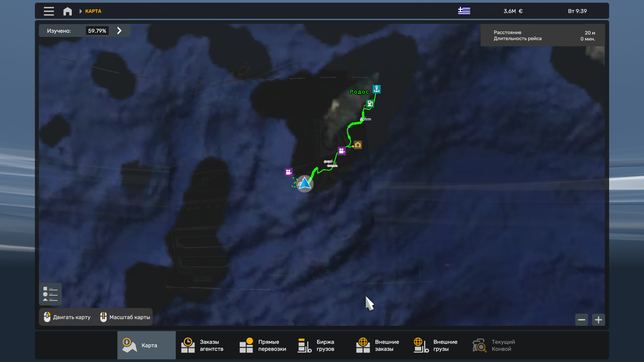
Task: Click the Greek flag country icon
Action: (464, 11)
